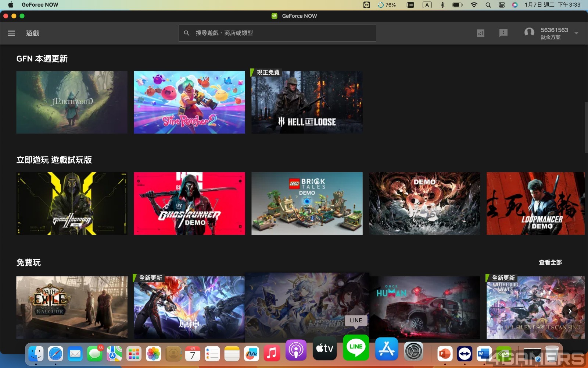Open System Settings in the Dock

click(x=414, y=351)
